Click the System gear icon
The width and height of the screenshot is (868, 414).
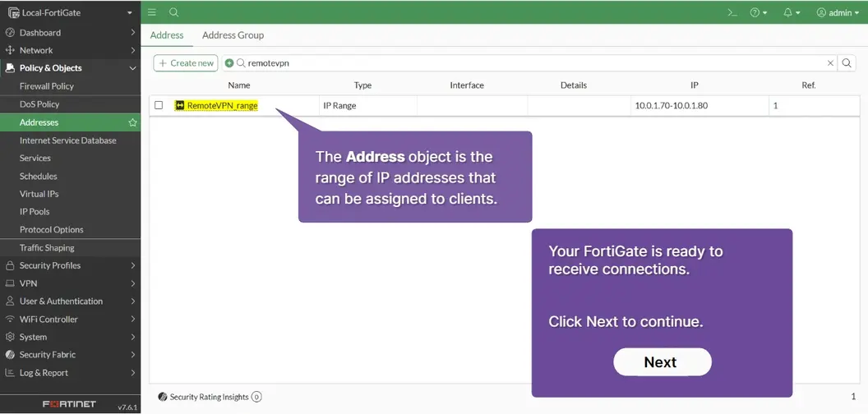(x=9, y=337)
